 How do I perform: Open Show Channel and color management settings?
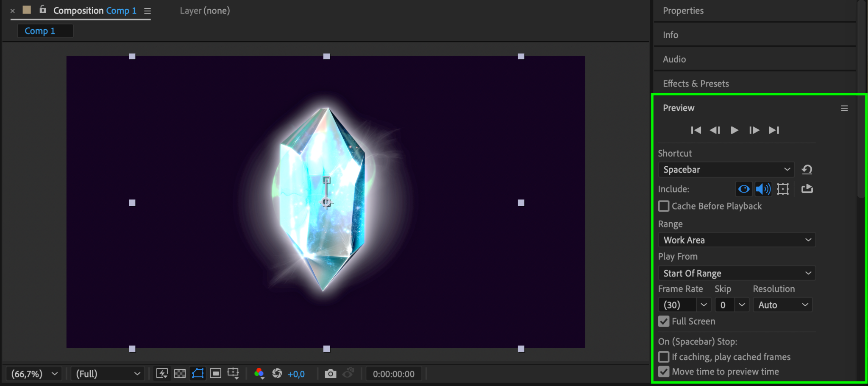259,373
